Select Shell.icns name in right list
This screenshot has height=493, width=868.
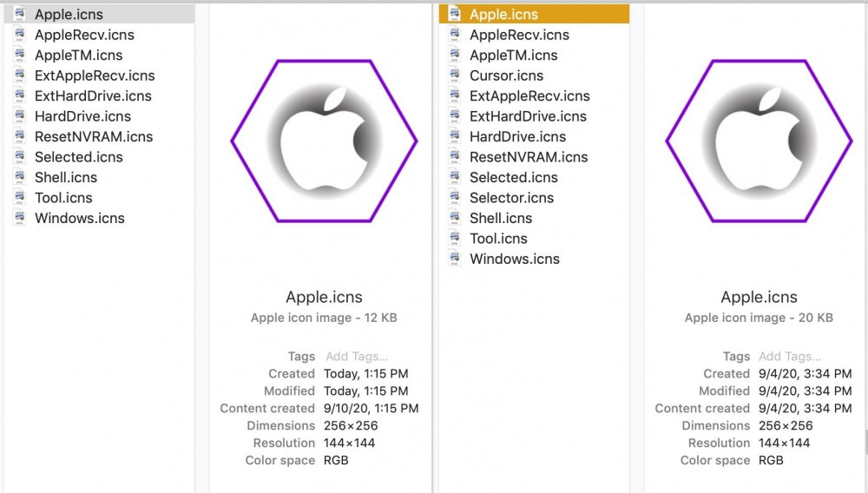tap(501, 219)
